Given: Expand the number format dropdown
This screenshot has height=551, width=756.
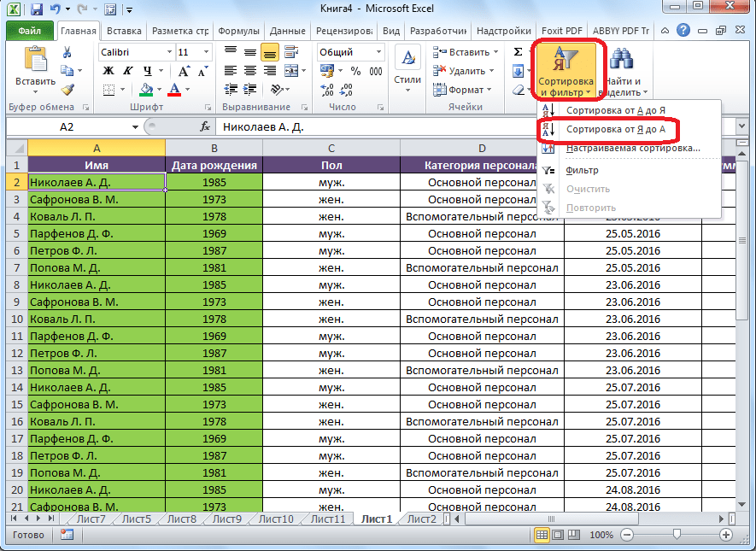Looking at the screenshot, I should (x=379, y=52).
